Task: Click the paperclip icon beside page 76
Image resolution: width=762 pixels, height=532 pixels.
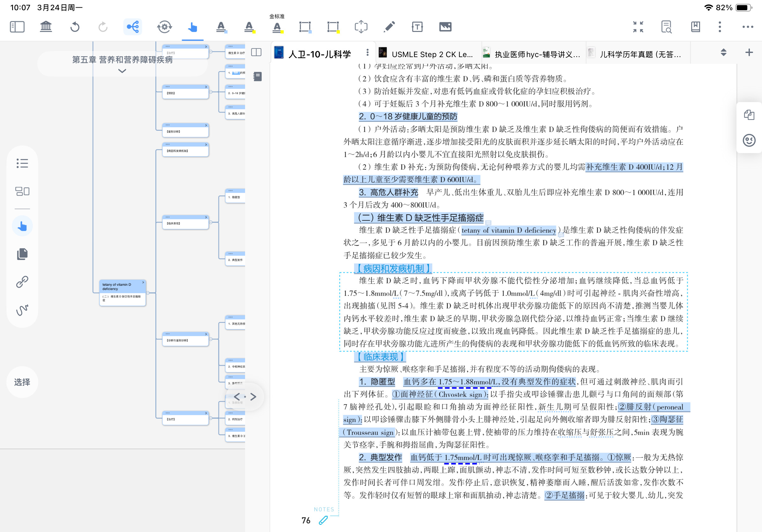Action: point(323,521)
